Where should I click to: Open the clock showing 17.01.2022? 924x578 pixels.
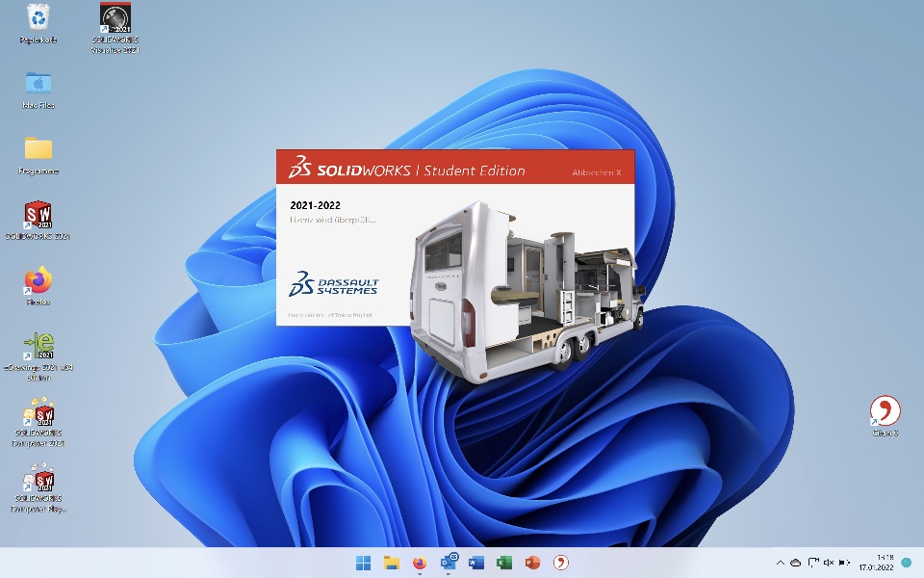tap(876, 563)
